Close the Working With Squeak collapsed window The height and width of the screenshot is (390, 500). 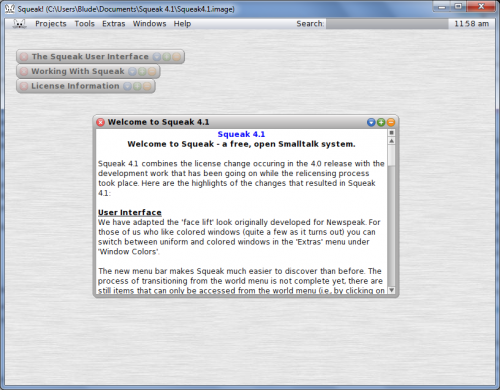(24, 71)
